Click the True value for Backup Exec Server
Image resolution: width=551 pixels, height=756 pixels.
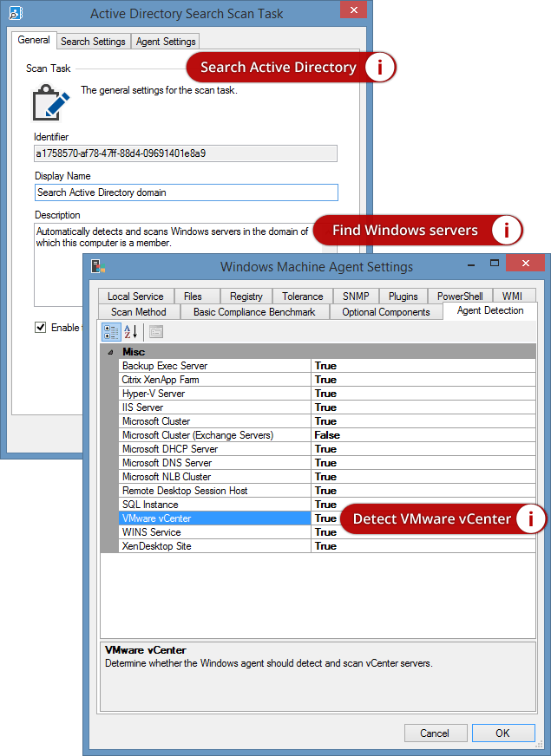point(423,366)
